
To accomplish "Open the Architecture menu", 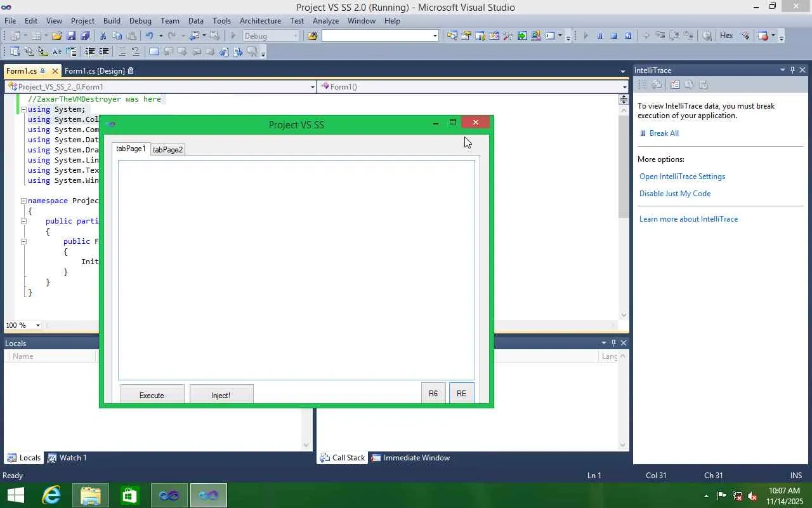I will [260, 21].
